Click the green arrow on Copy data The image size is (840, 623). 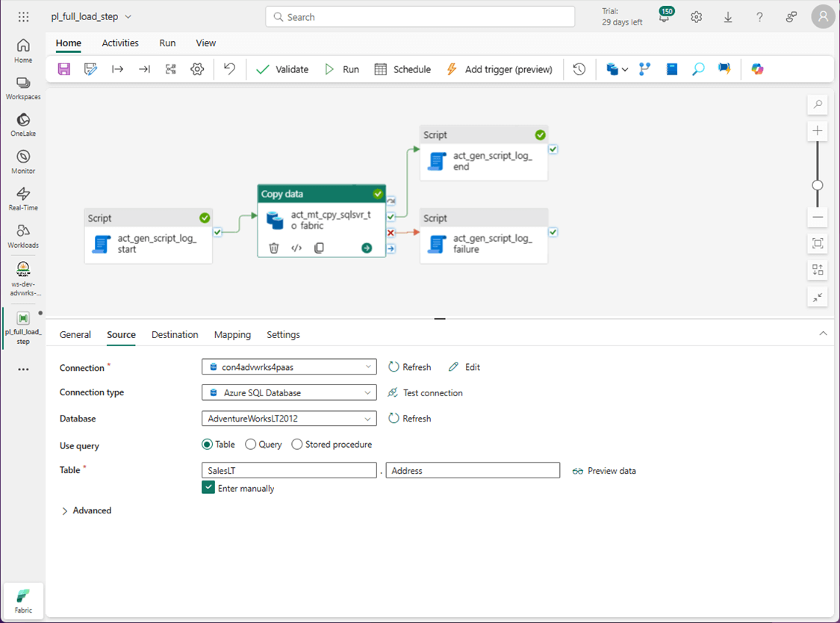point(367,248)
